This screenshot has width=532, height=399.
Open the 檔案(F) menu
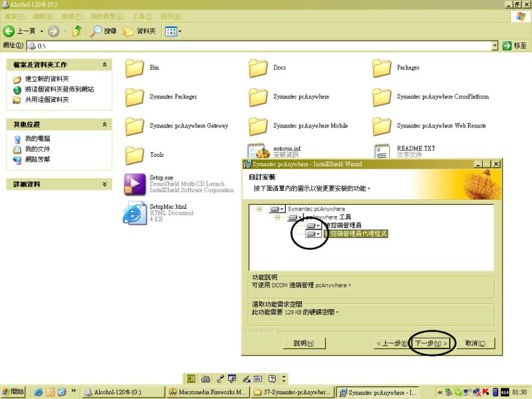point(15,16)
